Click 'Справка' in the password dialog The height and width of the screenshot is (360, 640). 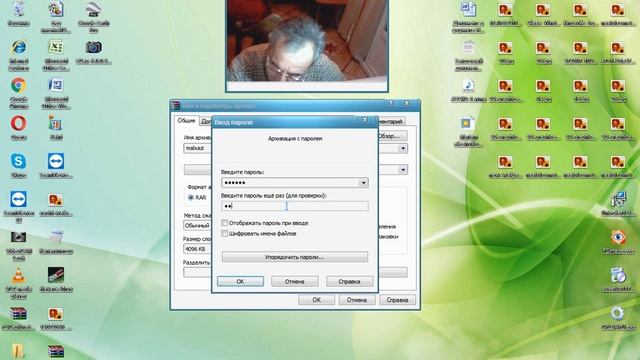click(349, 281)
